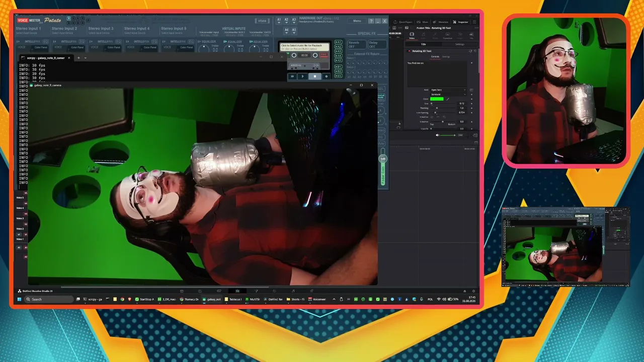The image size is (644, 362).
Task: Enable cassette output A1 routing button
Action: (x=339, y=42)
